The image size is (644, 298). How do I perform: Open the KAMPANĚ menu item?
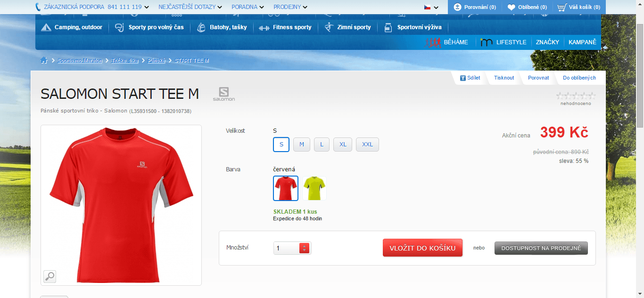point(582,42)
